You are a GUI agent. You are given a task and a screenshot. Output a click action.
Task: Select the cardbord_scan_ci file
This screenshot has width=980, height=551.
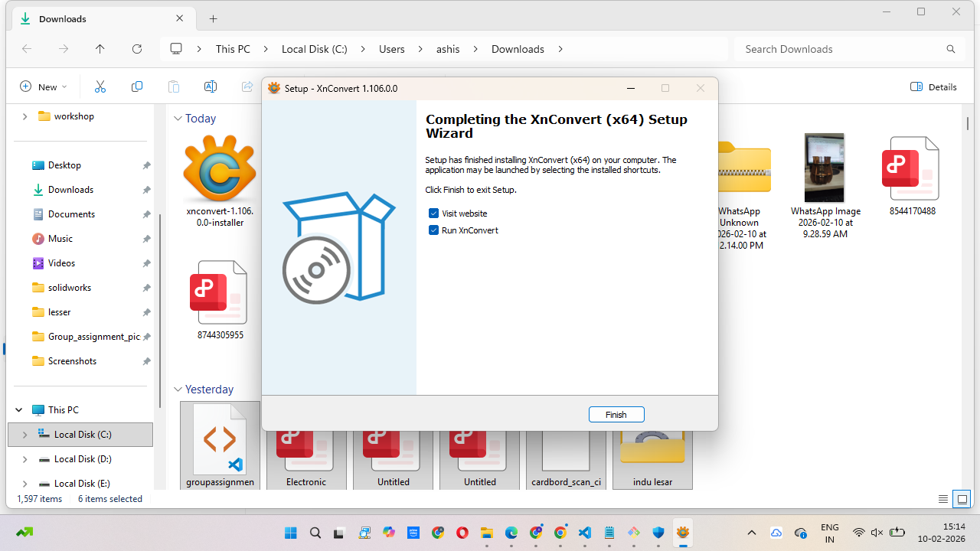pos(566,459)
